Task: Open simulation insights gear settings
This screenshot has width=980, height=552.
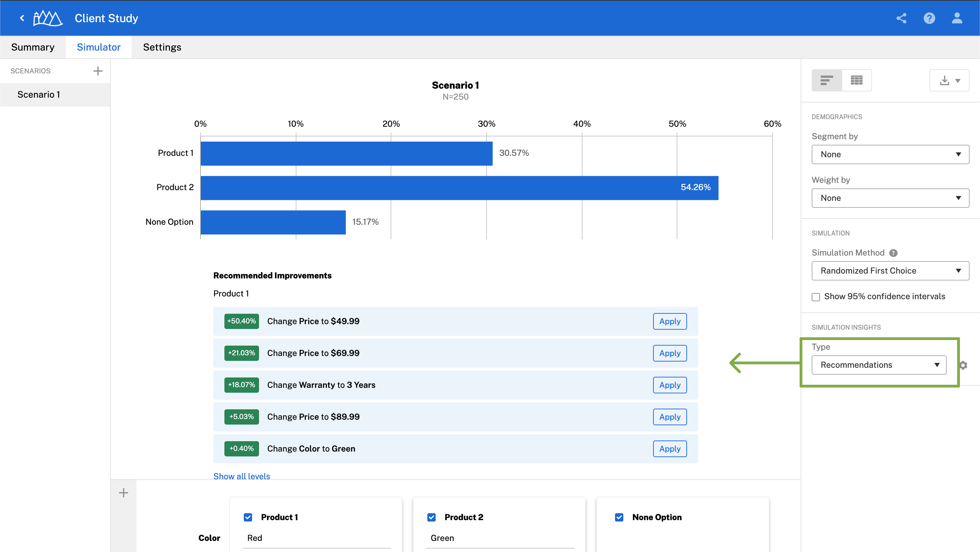Action: coord(963,365)
